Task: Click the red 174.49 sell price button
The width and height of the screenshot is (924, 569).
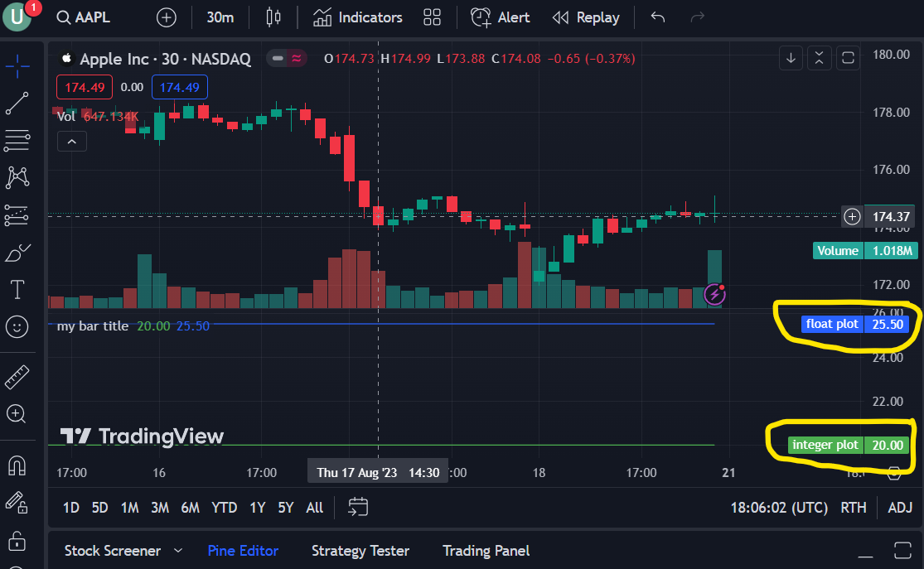Action: (x=85, y=87)
